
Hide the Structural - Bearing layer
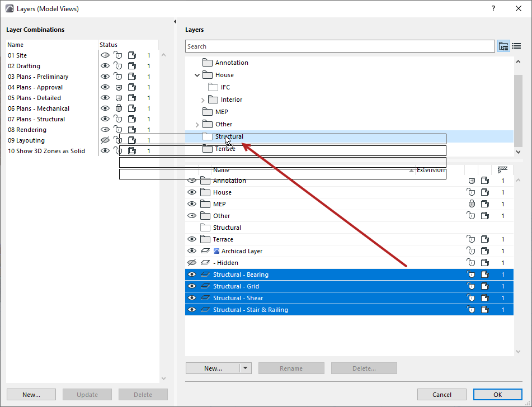pos(192,275)
